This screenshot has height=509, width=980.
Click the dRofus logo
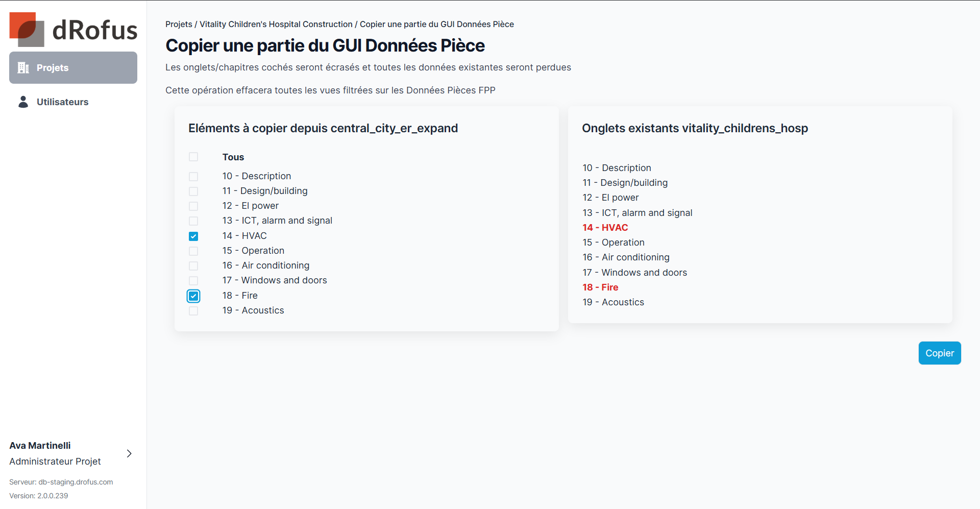pyautogui.click(x=73, y=29)
